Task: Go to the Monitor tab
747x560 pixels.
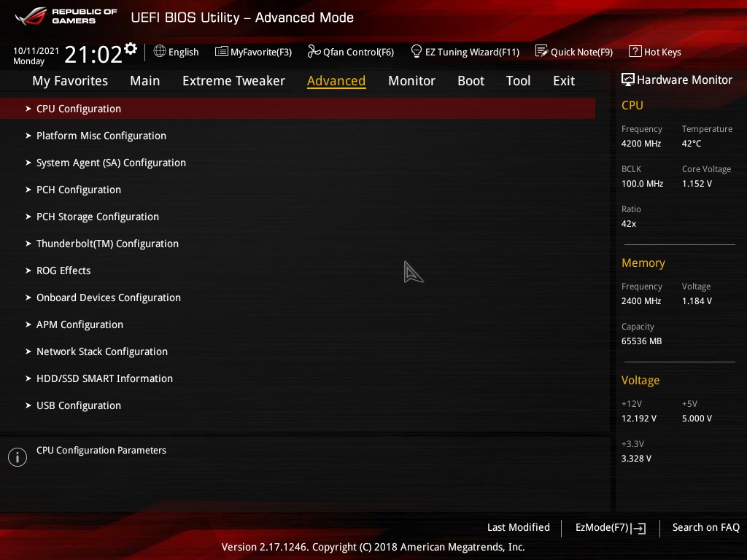Action: (x=411, y=81)
